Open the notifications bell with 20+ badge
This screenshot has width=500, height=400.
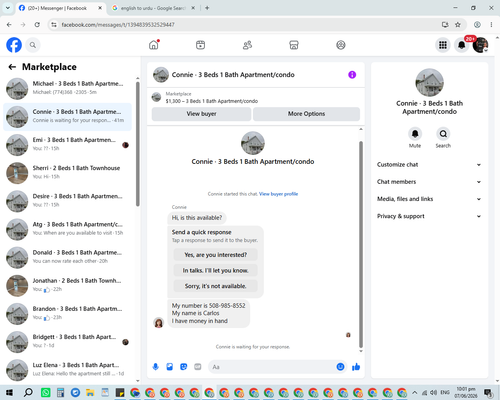tap(462, 45)
